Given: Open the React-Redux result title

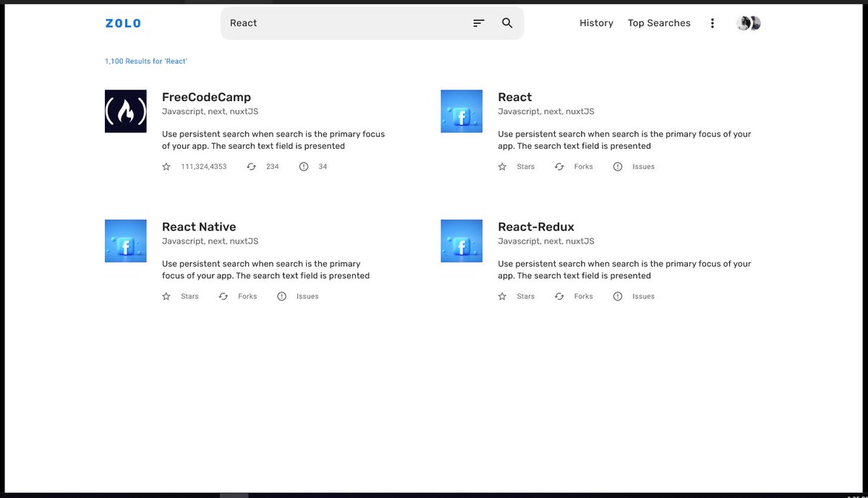Looking at the screenshot, I should click(536, 227).
